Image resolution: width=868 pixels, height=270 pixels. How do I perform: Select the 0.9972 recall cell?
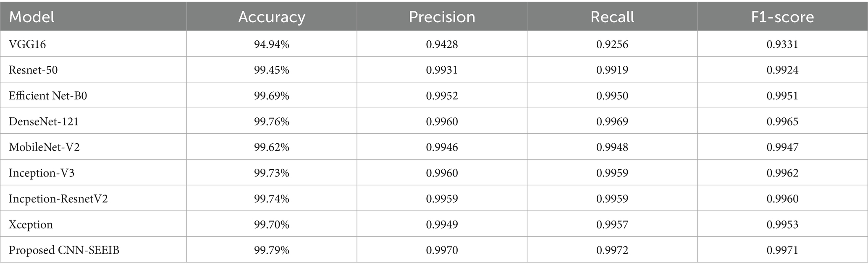pos(612,250)
